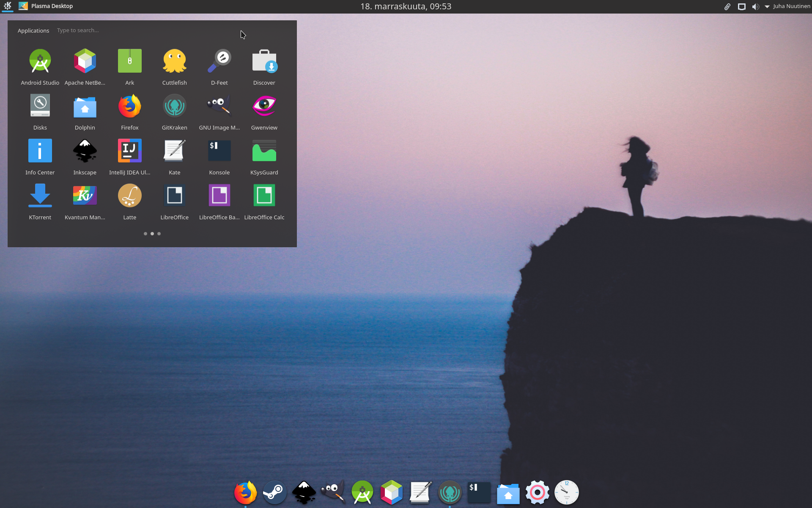Viewport: 812px width, 508px height.
Task: Open the Discover software center
Action: click(264, 67)
